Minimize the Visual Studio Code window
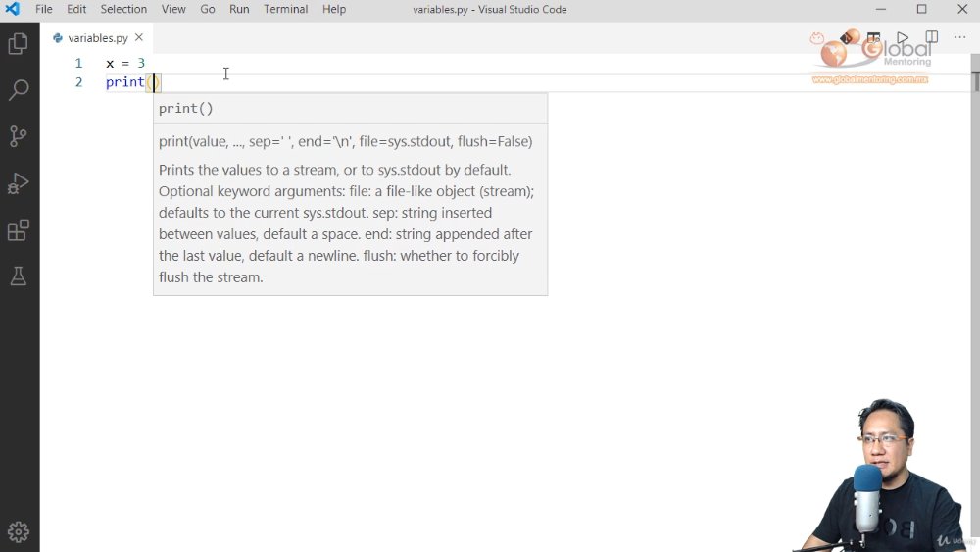 coord(881,9)
